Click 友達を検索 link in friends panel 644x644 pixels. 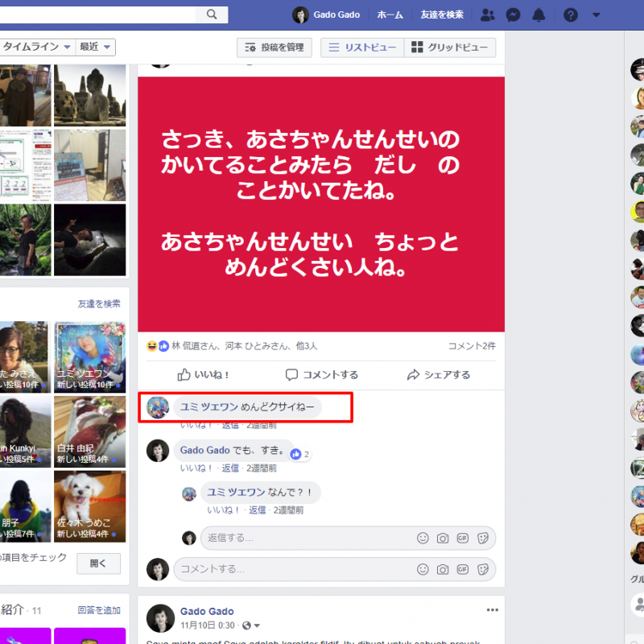[x=99, y=303]
